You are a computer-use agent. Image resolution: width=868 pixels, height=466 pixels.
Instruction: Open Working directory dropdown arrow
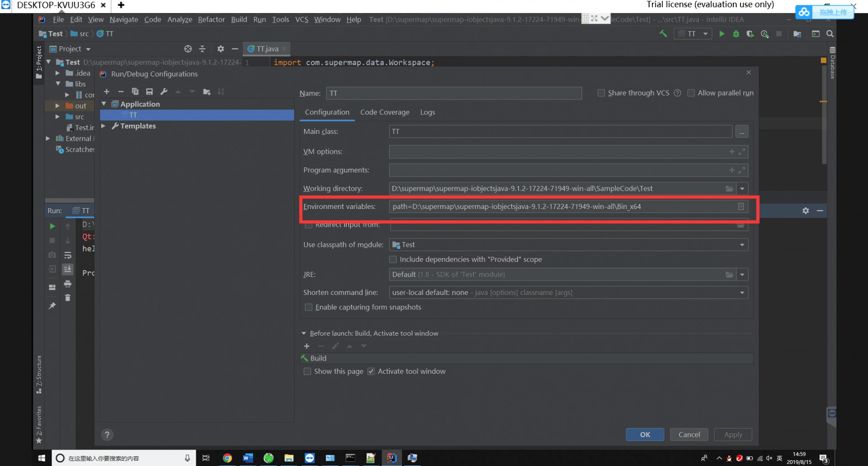(x=742, y=188)
